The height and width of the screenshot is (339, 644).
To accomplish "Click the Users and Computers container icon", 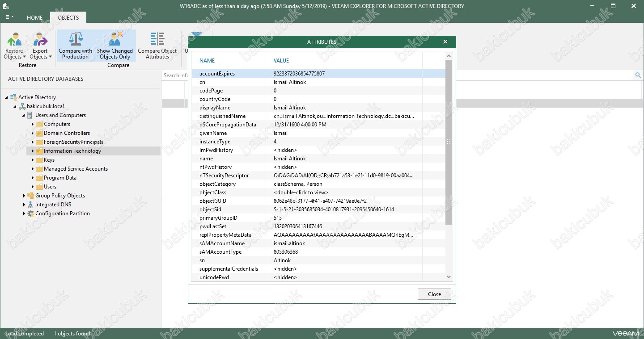I will (x=30, y=115).
